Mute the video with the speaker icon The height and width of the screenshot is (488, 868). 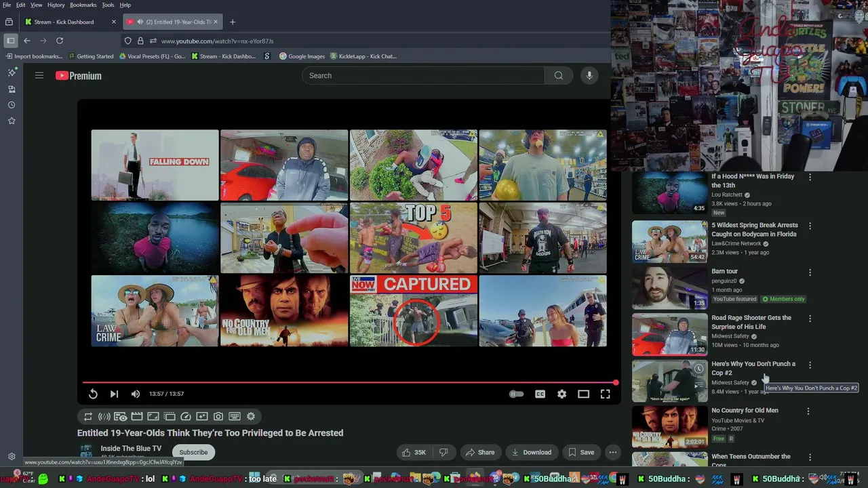136,394
